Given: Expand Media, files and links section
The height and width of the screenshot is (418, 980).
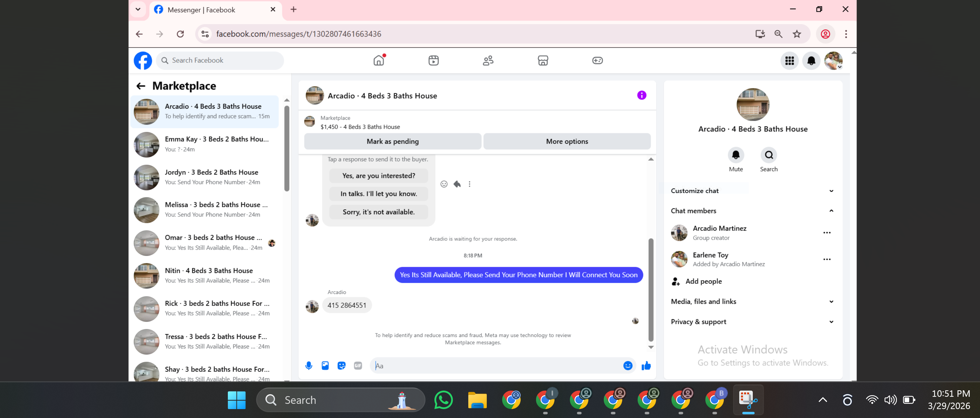Looking at the screenshot, I should click(752, 302).
